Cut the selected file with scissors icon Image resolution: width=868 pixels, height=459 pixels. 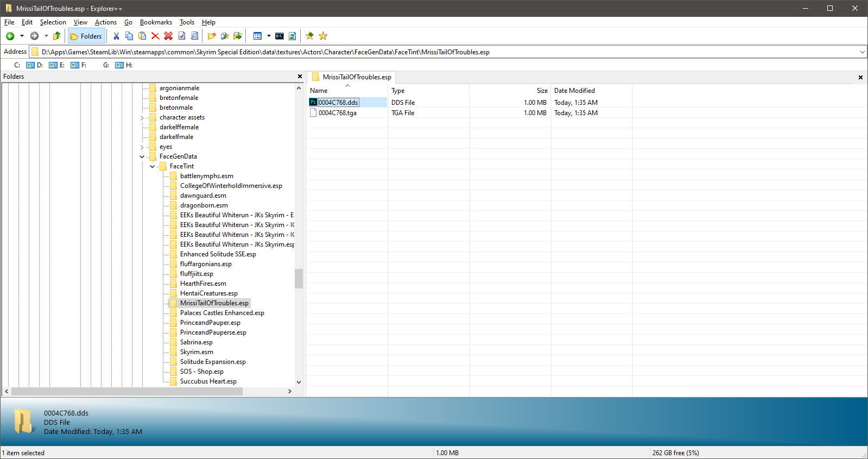[116, 36]
